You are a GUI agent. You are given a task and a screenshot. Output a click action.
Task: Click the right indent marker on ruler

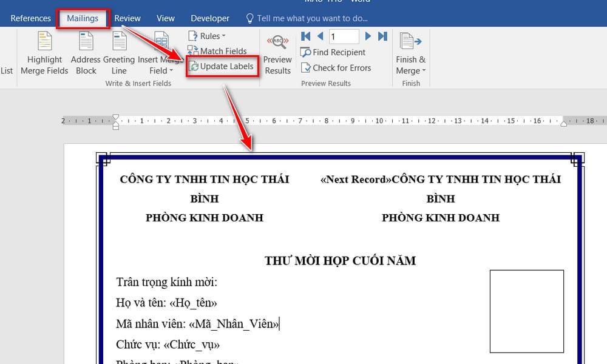pyautogui.click(x=564, y=124)
